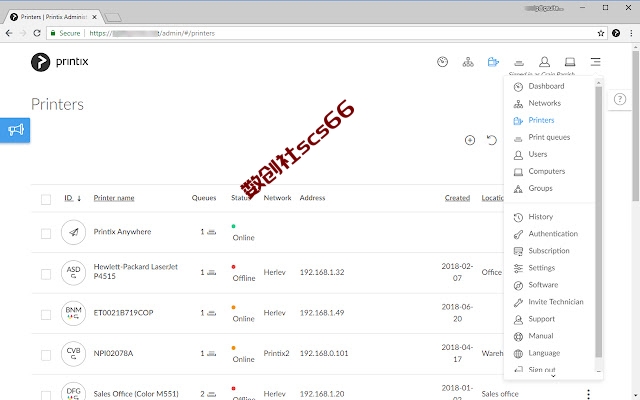640x400 pixels.
Task: Check the ET0021B719COP row checkbox
Action: (x=46, y=314)
